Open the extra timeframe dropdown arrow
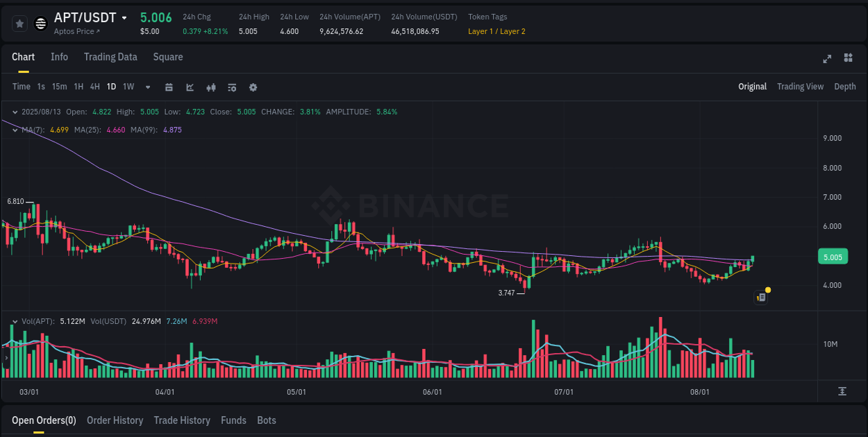 pos(147,87)
